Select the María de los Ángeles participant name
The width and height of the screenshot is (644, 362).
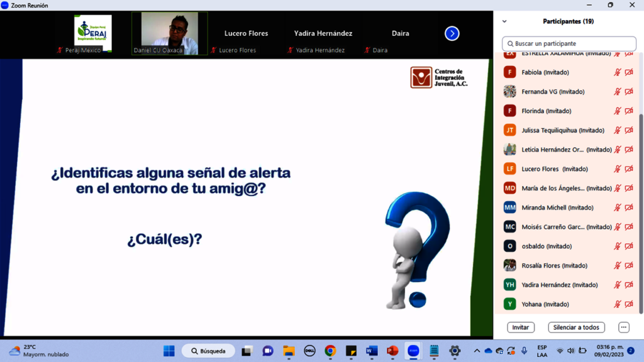[x=567, y=188]
